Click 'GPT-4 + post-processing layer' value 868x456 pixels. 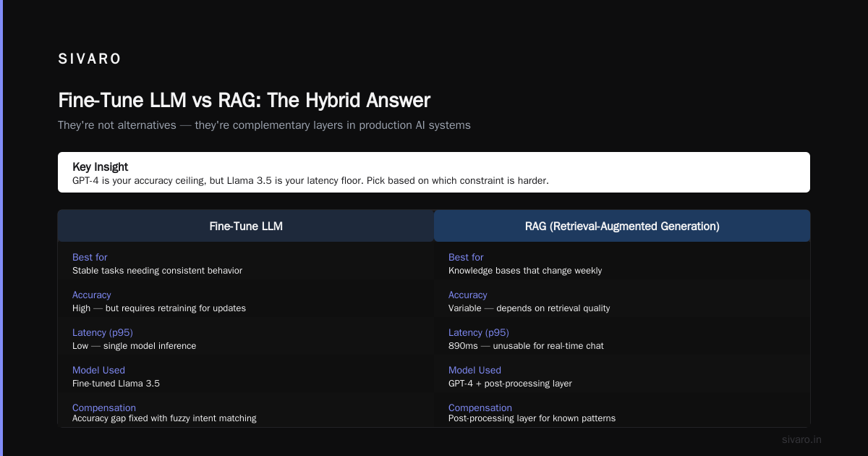click(x=510, y=384)
